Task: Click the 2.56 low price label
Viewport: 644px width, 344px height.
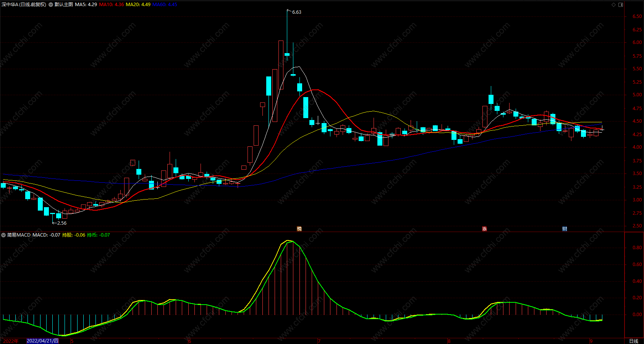Action: tap(61, 223)
